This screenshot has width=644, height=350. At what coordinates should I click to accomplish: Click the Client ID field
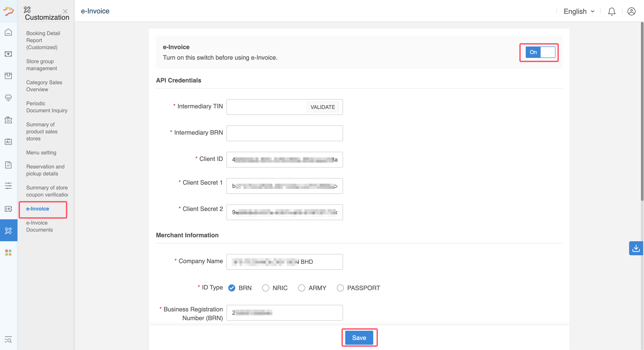(x=285, y=159)
